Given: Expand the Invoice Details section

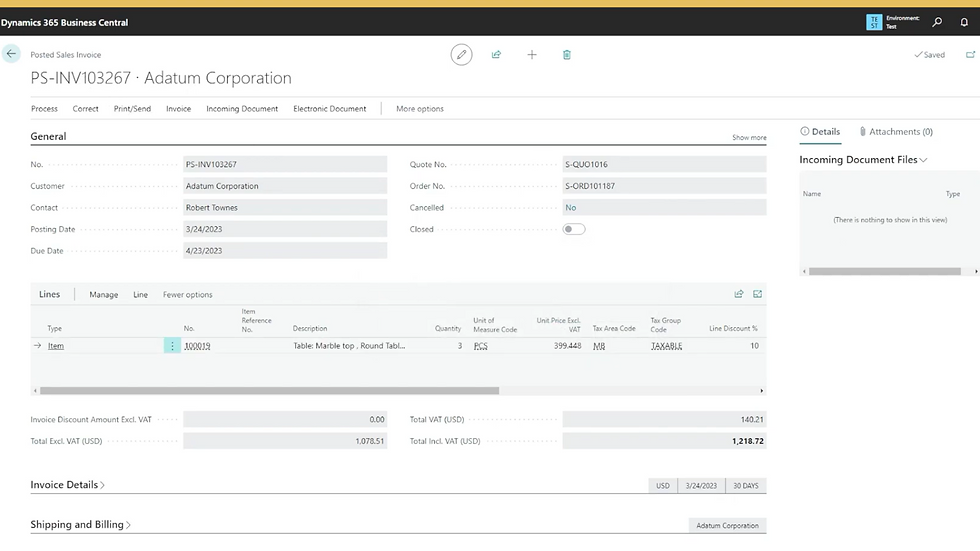Looking at the screenshot, I should [x=68, y=485].
